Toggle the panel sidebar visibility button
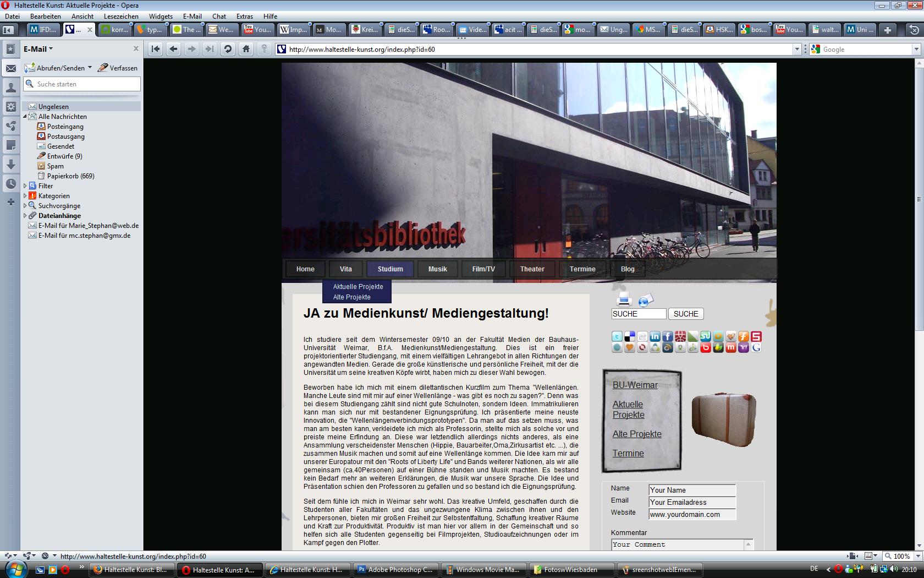The width and height of the screenshot is (924, 578). point(9,30)
